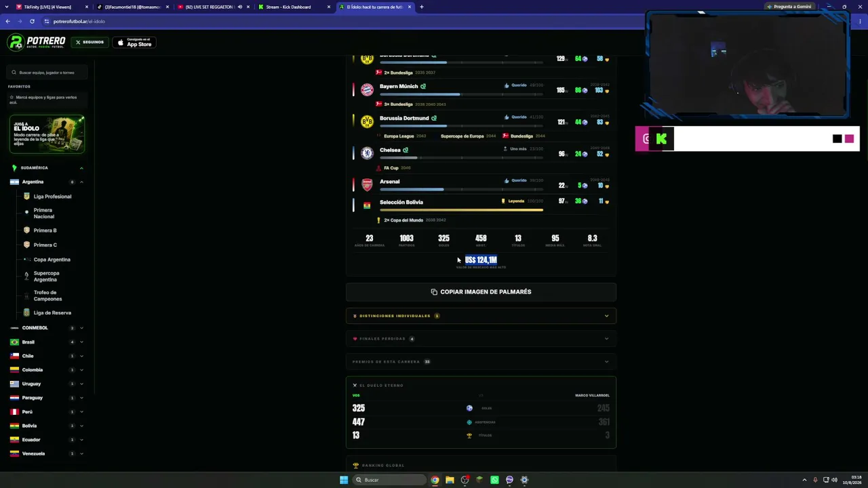Click Arsenal fan affinity progress bar
Screen dimensions: 868x488
point(461,190)
